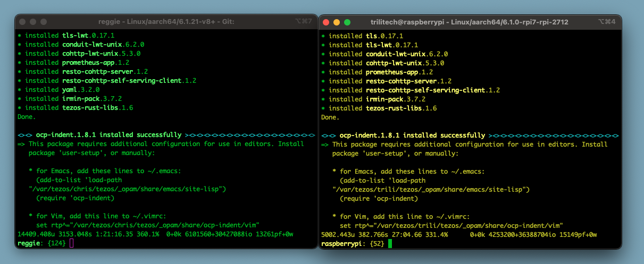This screenshot has height=264, width=644.
Task: Click 'installed yaml.3.2.0' line in reggie window
Action: [x=58, y=89]
